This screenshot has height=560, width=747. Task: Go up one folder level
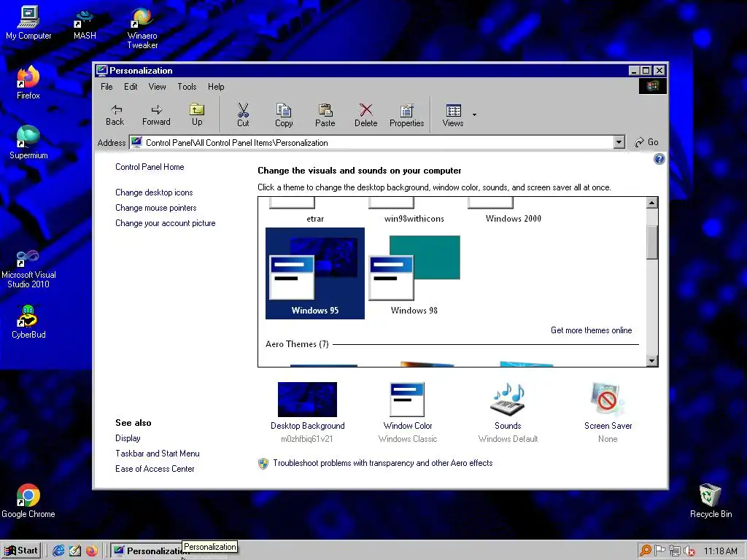pos(197,114)
